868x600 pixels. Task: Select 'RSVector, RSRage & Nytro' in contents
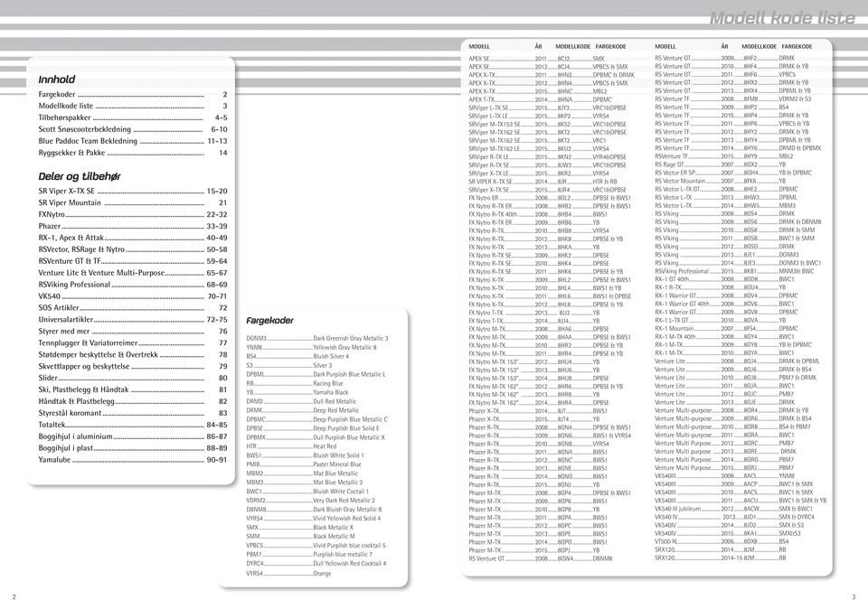[133, 249]
